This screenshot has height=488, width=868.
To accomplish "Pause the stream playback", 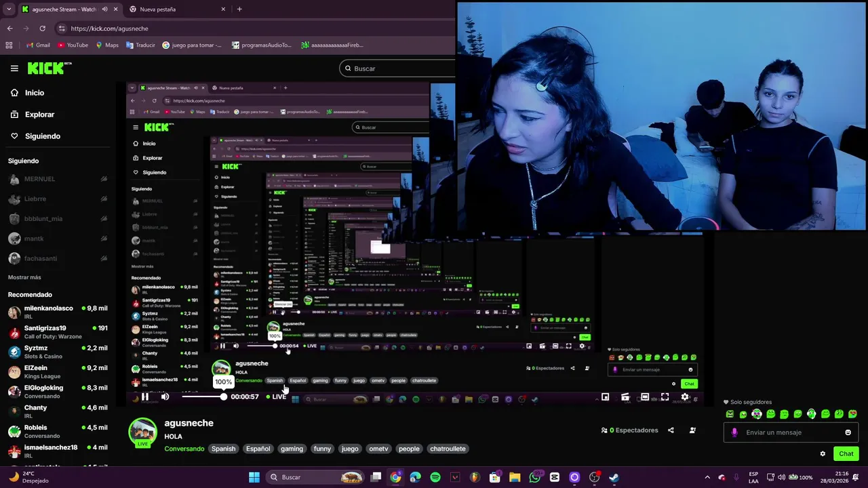I will point(144,396).
